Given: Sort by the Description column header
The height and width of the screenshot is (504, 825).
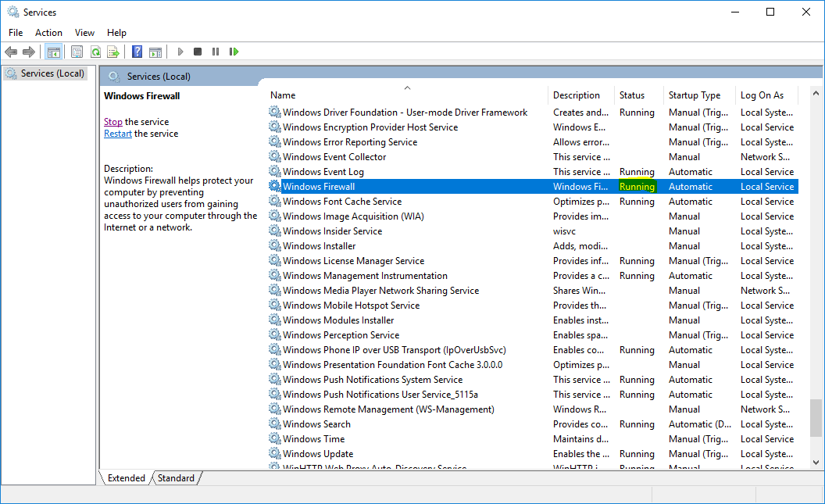Looking at the screenshot, I should tap(580, 95).
